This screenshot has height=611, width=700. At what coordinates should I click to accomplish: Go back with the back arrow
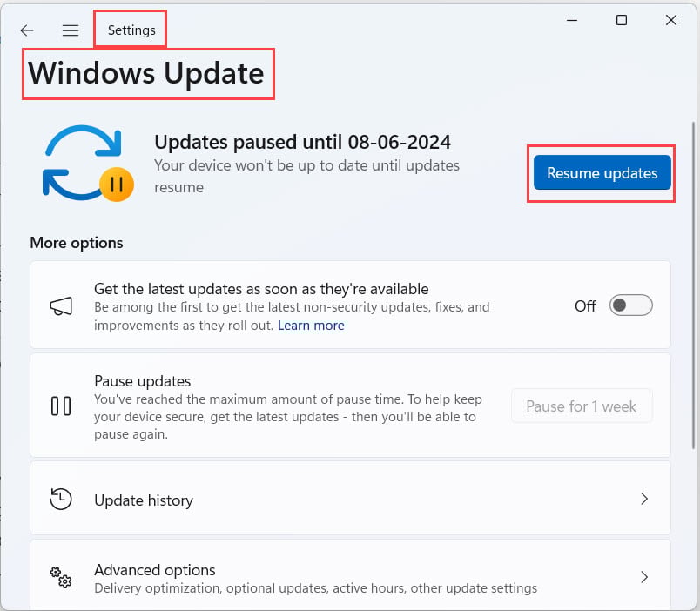27,30
